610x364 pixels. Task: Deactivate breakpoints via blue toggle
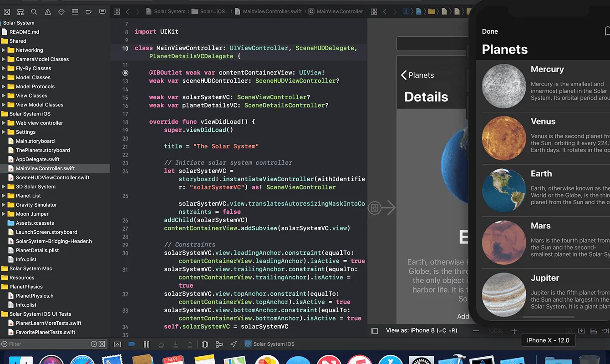132,344
